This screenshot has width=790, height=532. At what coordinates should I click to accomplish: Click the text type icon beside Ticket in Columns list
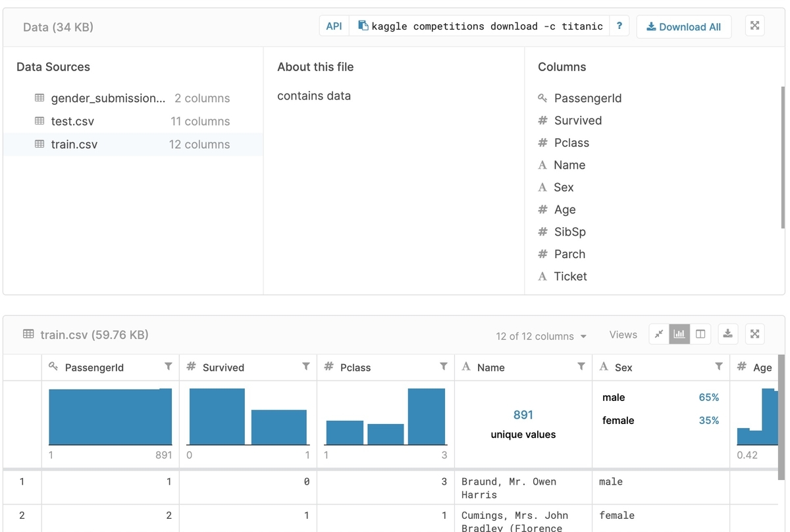(542, 277)
